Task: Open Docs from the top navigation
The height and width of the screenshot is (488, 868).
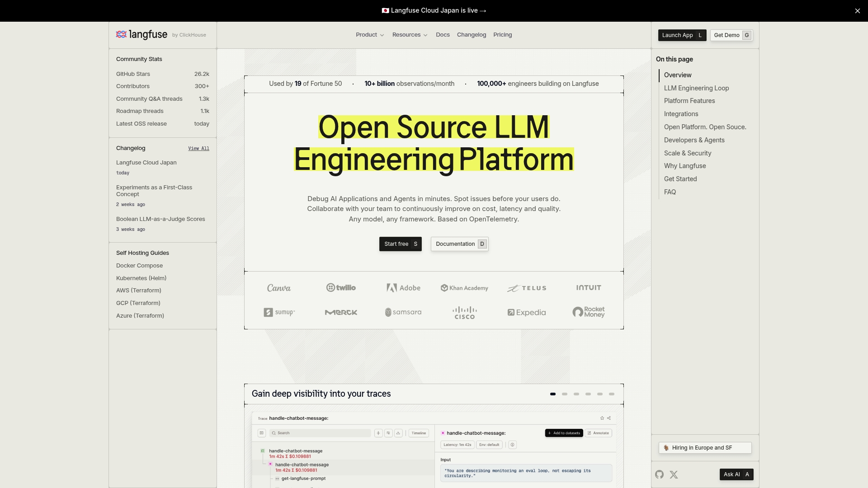Action: (443, 35)
